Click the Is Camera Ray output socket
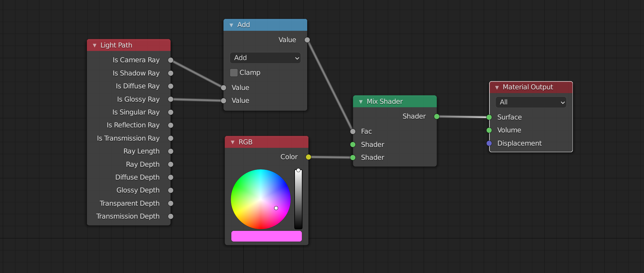 pyautogui.click(x=171, y=60)
